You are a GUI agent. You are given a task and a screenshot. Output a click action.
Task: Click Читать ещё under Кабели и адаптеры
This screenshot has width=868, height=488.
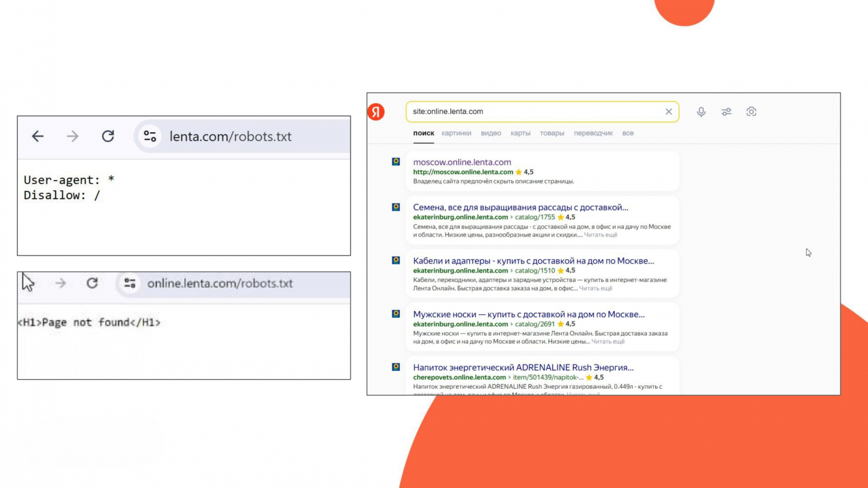click(596, 288)
